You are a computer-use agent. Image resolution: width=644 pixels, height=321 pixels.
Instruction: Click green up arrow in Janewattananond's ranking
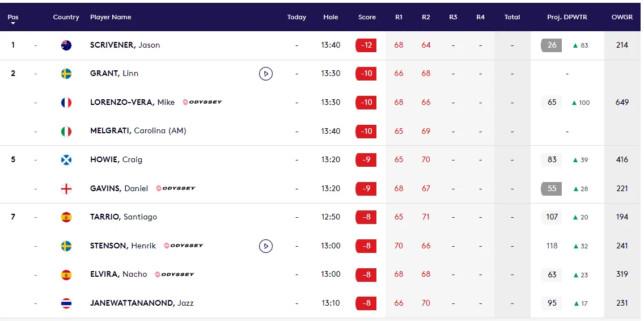point(575,303)
